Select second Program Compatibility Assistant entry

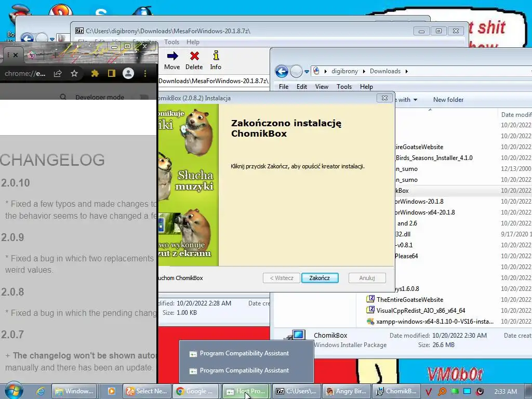coord(239,370)
